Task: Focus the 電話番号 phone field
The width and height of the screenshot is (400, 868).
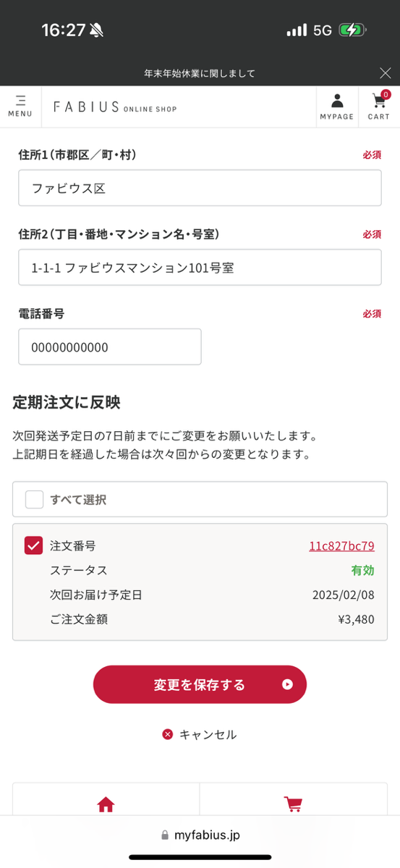Action: click(x=110, y=347)
